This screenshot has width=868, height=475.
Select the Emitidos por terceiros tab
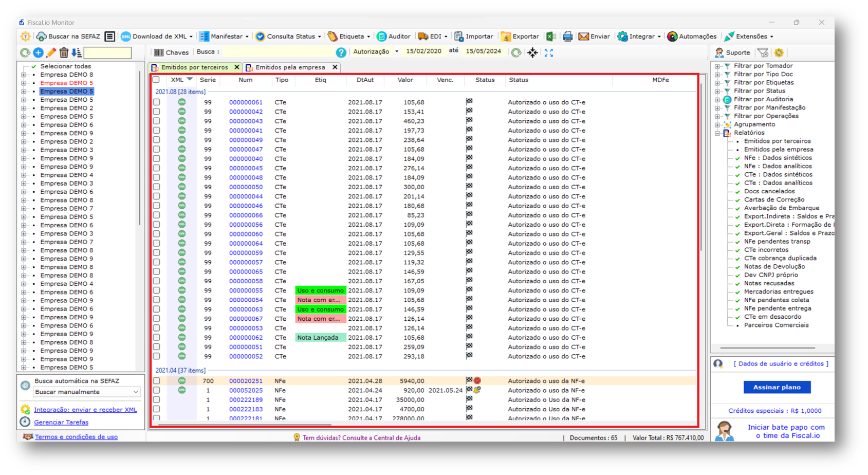195,67
